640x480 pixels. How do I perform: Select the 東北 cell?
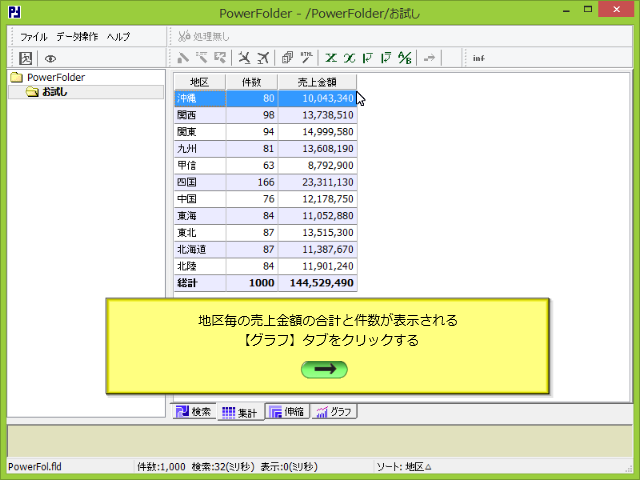[200, 233]
